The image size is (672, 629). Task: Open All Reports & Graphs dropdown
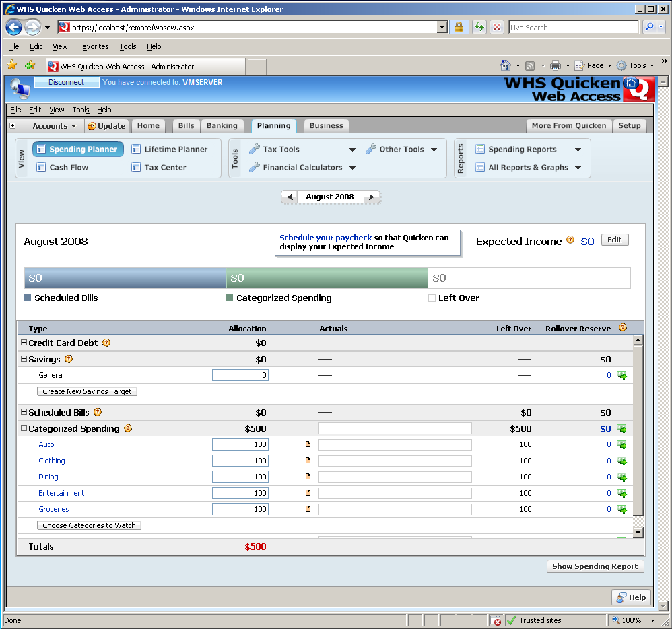[578, 168]
